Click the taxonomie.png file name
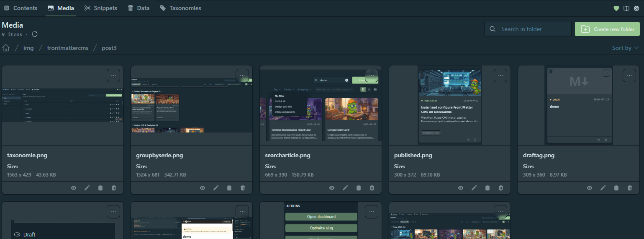 tap(27, 156)
